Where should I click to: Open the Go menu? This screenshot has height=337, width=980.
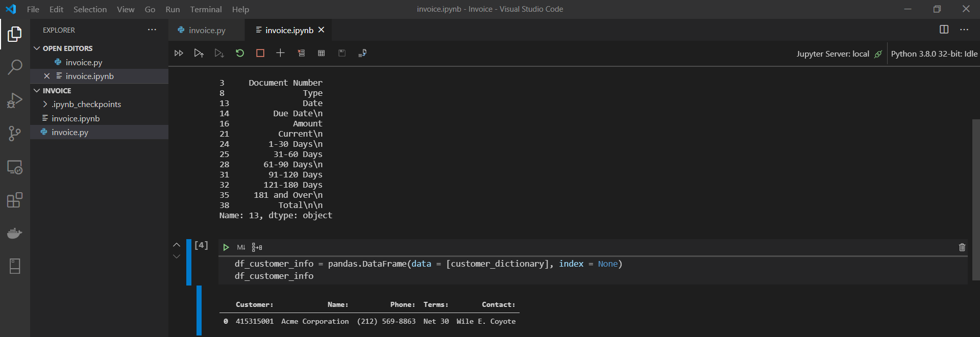[150, 9]
